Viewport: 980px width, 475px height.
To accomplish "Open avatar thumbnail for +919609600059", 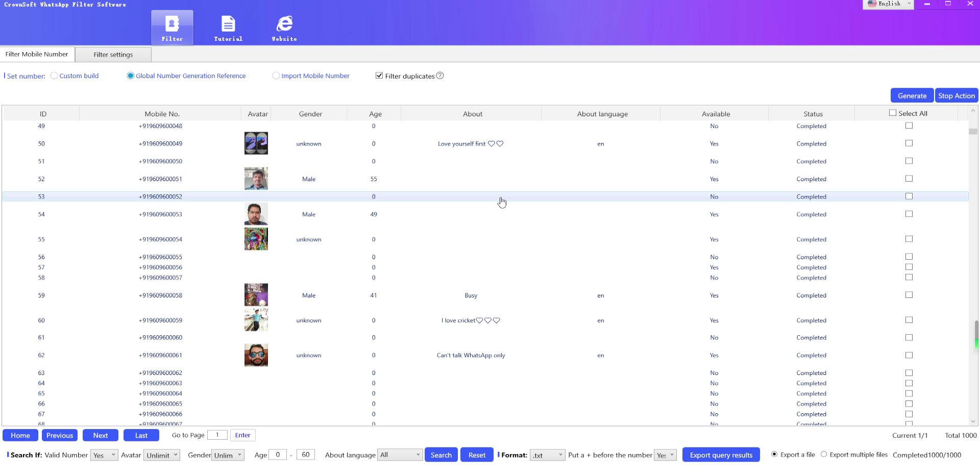I will tap(256, 320).
